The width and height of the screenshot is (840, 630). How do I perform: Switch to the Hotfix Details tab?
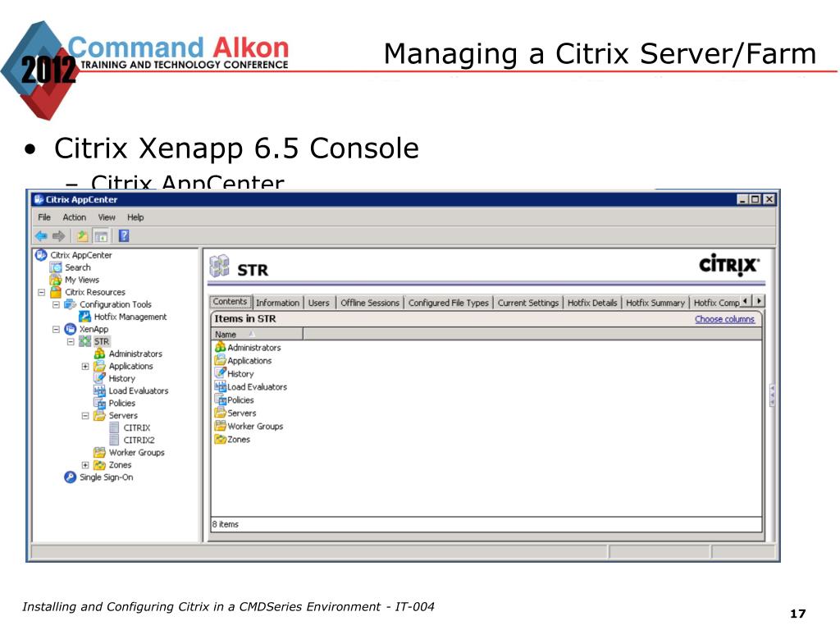coord(592,303)
